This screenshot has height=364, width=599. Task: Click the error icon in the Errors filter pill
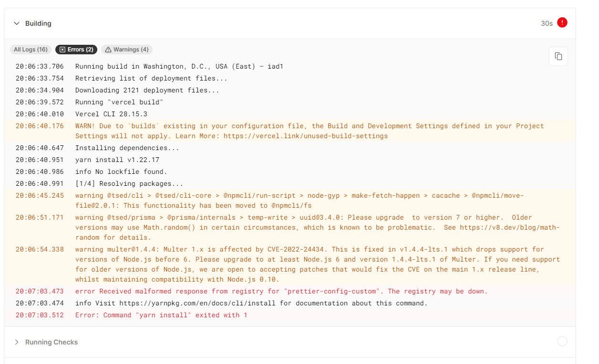pos(62,49)
